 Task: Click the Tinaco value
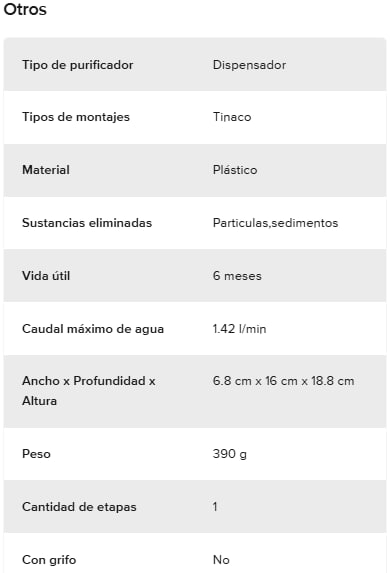pos(232,117)
